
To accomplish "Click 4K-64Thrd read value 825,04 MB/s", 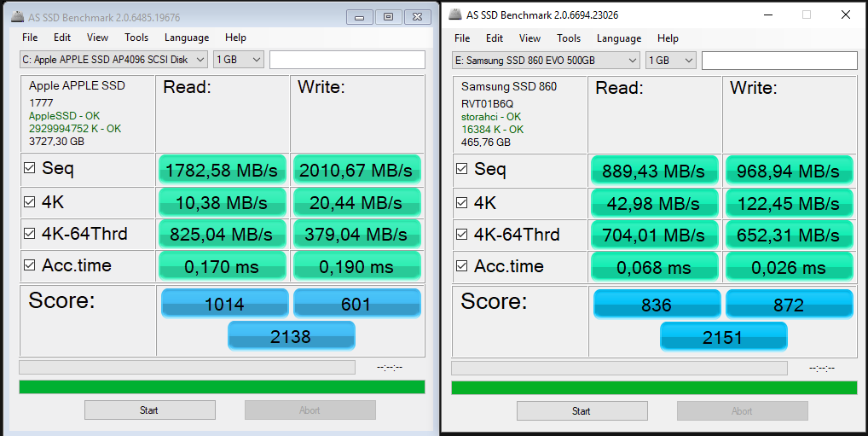I will pyautogui.click(x=222, y=234).
